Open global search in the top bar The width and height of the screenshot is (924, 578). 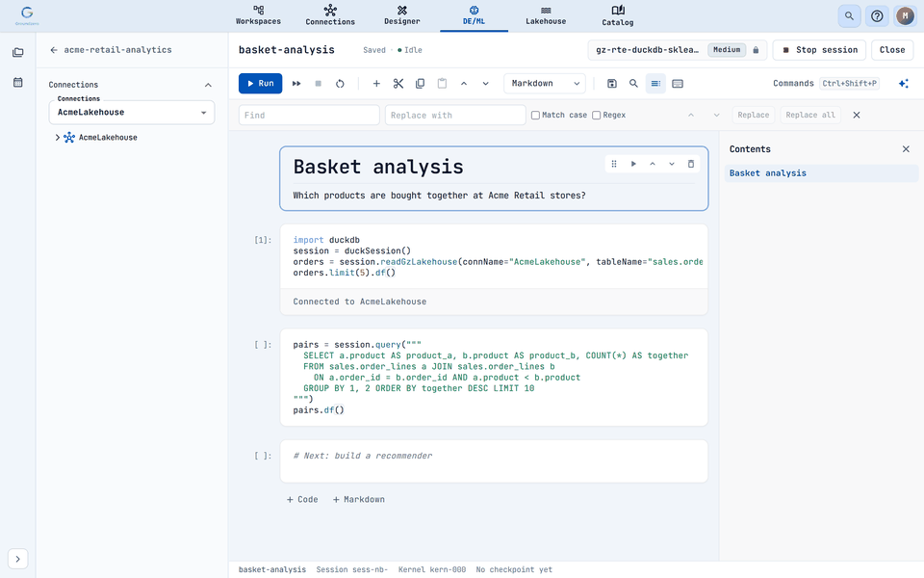pyautogui.click(x=849, y=16)
